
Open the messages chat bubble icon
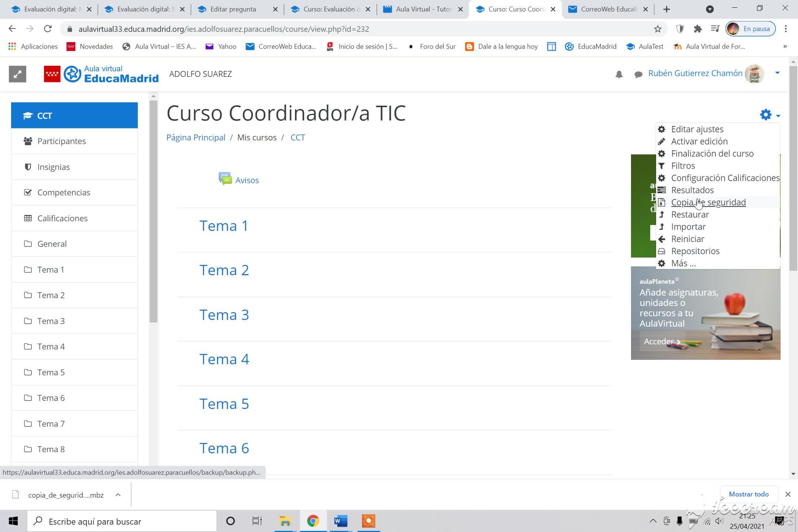point(638,74)
